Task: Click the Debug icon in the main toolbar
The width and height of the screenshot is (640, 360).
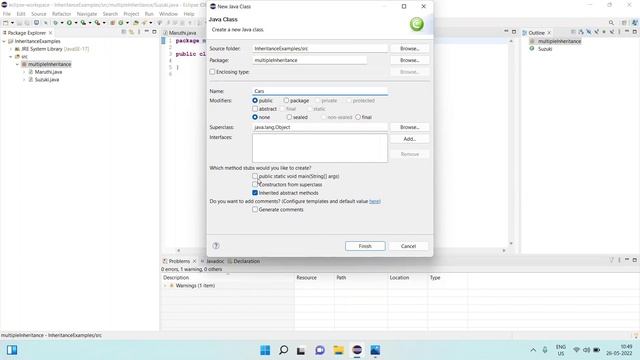Action: (x=56, y=23)
